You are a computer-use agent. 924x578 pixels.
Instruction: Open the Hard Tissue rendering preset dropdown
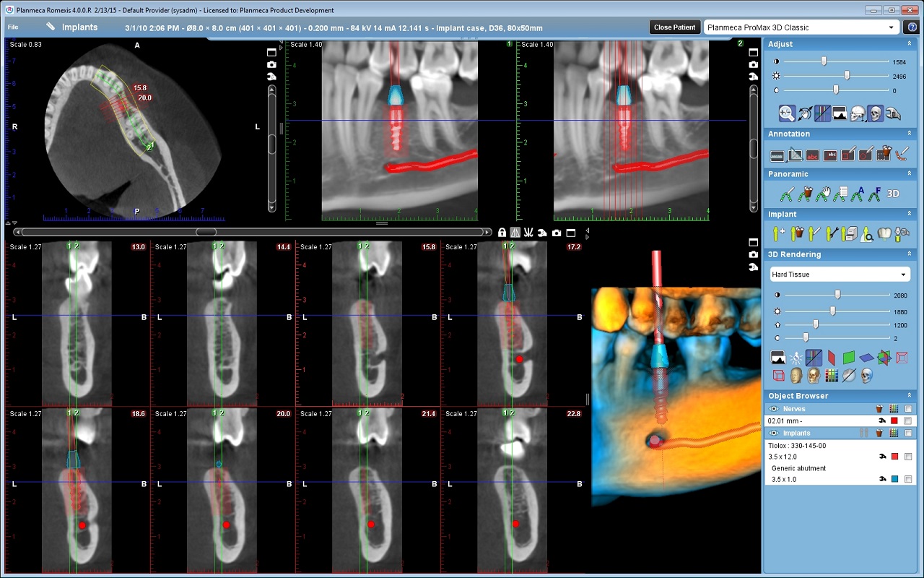(x=839, y=275)
